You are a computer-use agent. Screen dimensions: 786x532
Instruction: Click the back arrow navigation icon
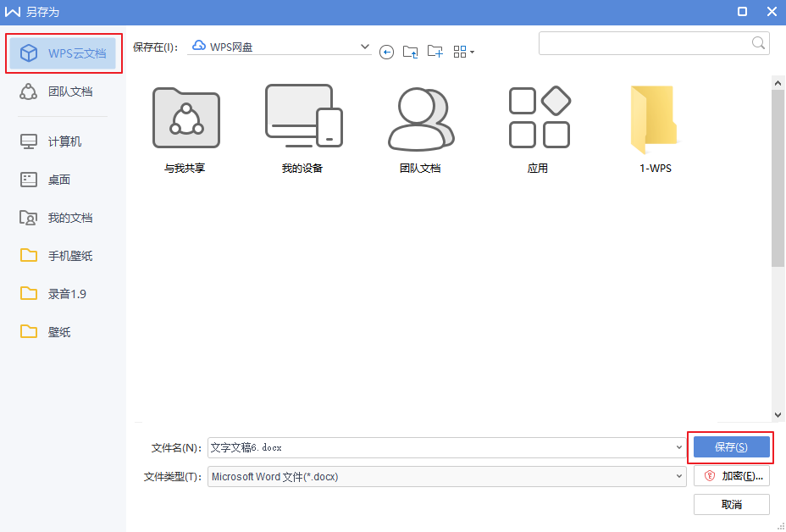[387, 53]
